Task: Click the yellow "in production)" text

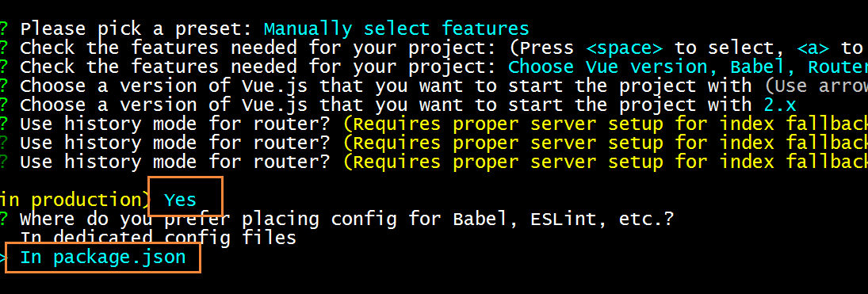Action: point(74,200)
